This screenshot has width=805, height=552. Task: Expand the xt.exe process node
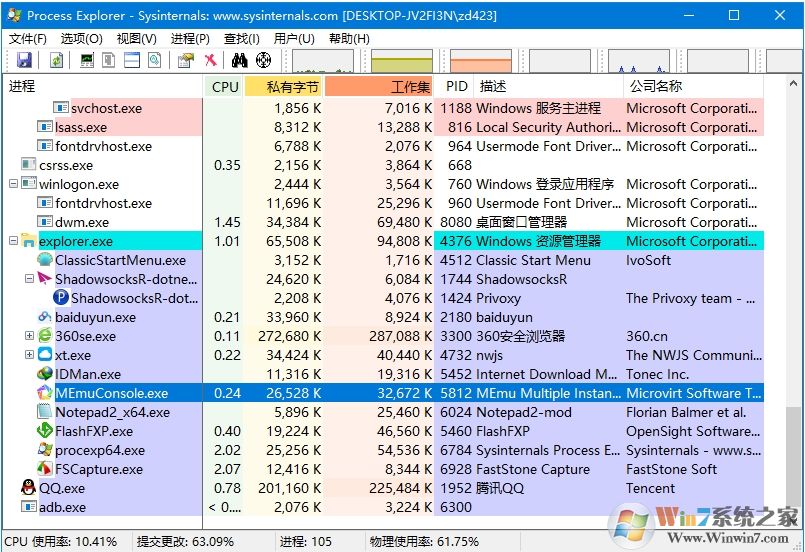click(29, 355)
